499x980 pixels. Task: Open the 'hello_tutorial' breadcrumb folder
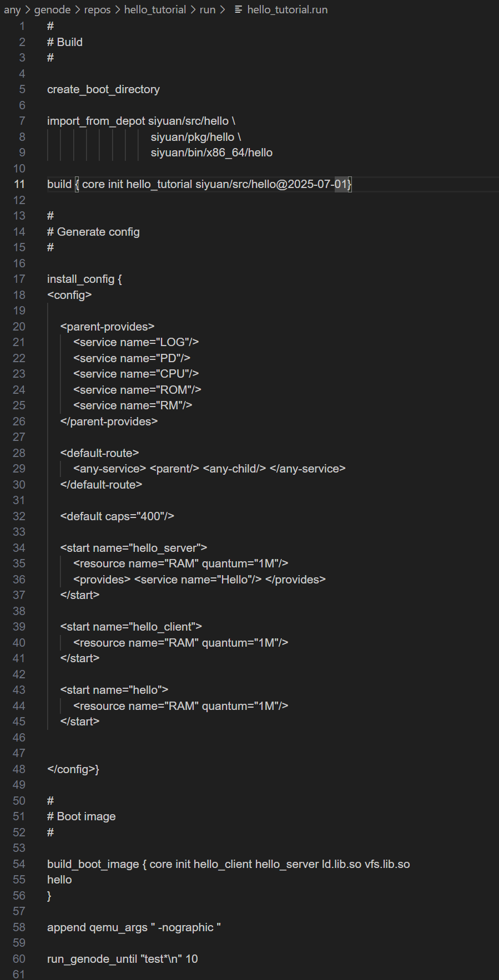(x=155, y=9)
